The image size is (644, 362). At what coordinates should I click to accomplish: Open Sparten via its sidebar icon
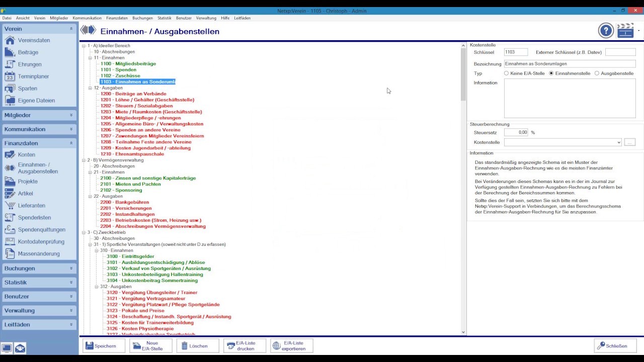(x=10, y=88)
